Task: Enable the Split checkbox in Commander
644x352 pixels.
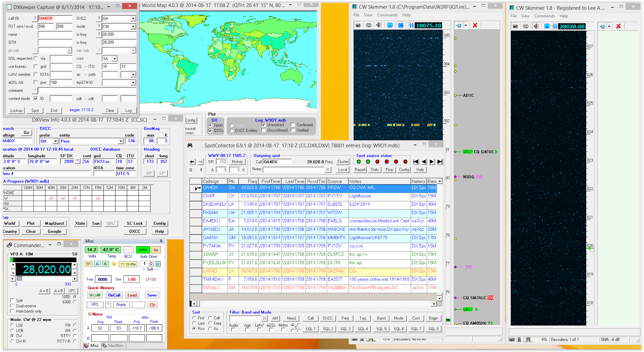Action: tap(12, 300)
